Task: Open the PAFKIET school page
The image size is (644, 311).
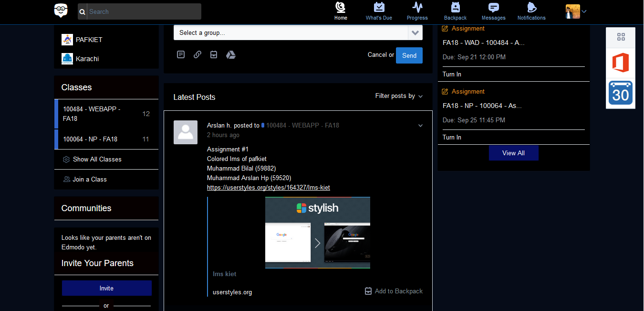Action: [x=89, y=40]
